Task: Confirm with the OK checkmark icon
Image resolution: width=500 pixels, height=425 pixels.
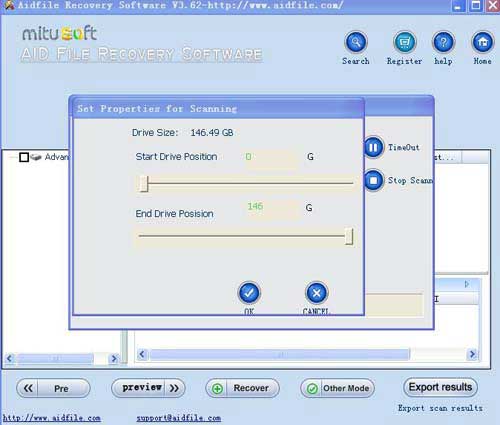Action: point(249,293)
